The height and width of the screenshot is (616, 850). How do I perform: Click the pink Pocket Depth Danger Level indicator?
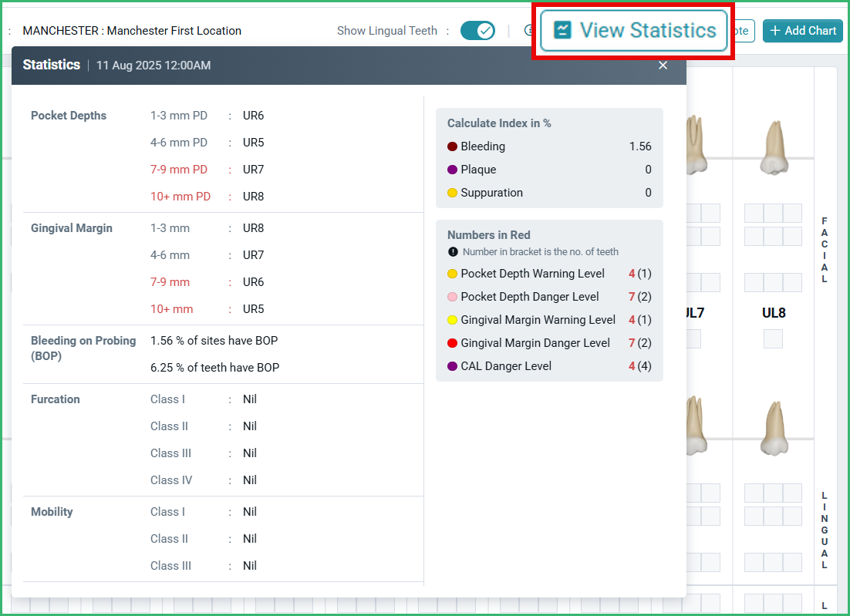click(452, 296)
